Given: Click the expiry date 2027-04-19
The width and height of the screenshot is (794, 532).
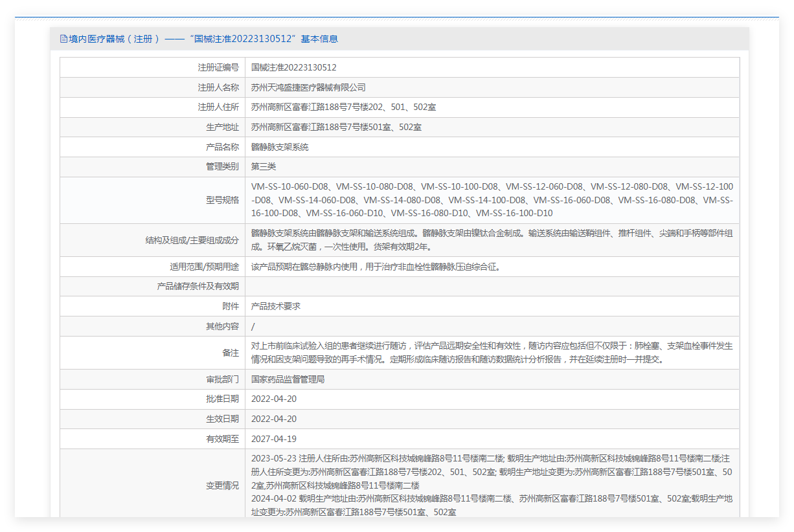Looking at the screenshot, I should (274, 439).
